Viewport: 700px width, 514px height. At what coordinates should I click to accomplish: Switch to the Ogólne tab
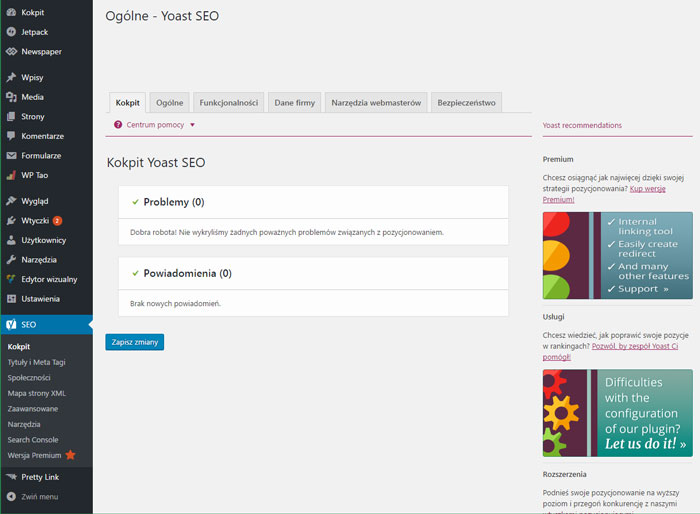[x=170, y=103]
